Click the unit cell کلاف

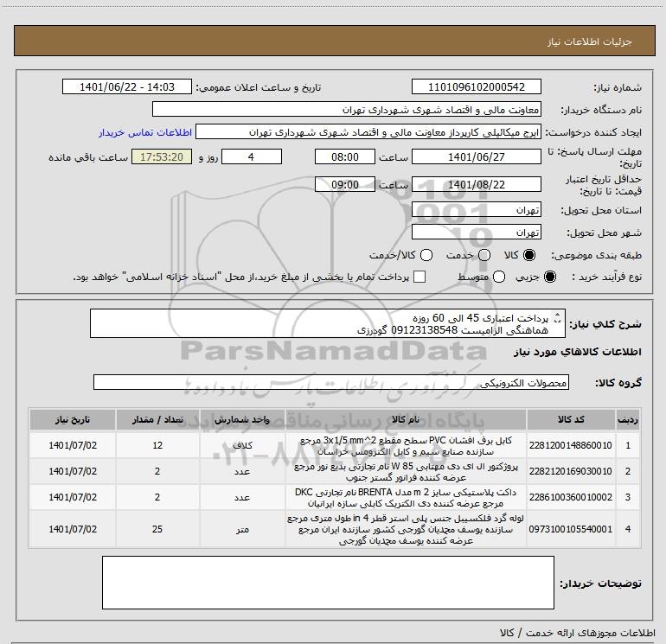(x=242, y=445)
